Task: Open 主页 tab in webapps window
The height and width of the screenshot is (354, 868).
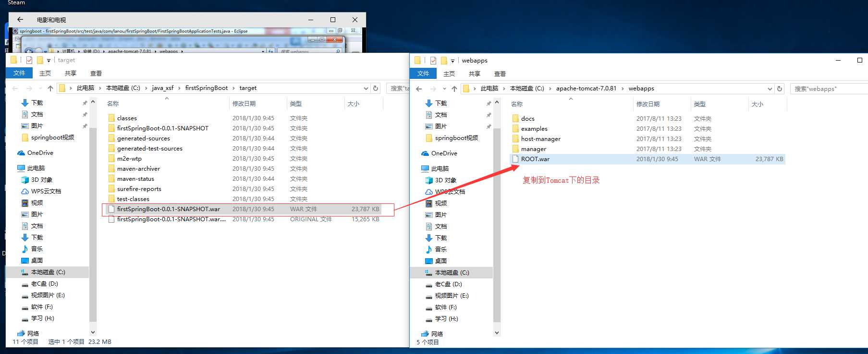Action: pyautogui.click(x=449, y=74)
